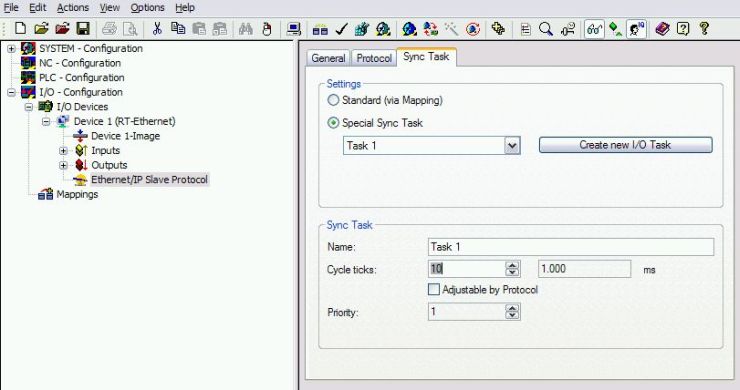Image resolution: width=740 pixels, height=390 pixels.
Task: Click the Sync Task Name input field
Action: (571, 247)
